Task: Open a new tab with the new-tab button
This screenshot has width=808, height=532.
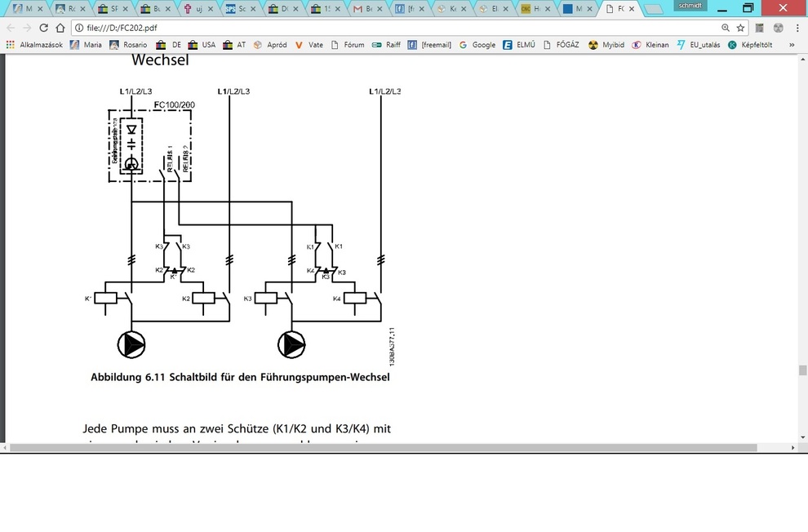Action: pyautogui.click(x=654, y=9)
